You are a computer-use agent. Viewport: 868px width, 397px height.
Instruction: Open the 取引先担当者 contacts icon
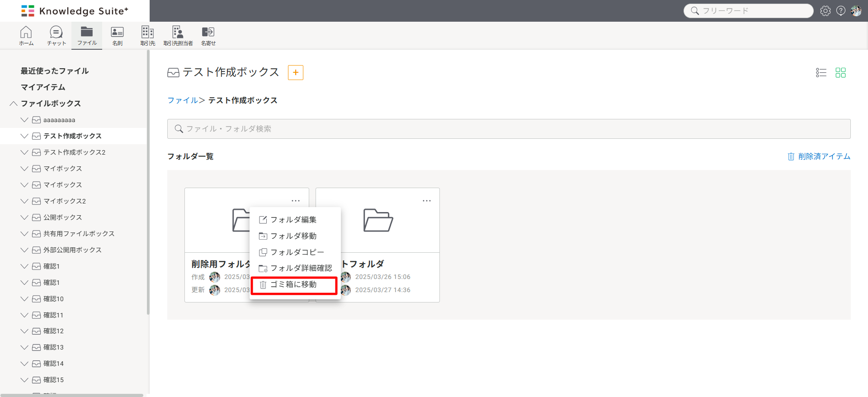[x=178, y=35]
